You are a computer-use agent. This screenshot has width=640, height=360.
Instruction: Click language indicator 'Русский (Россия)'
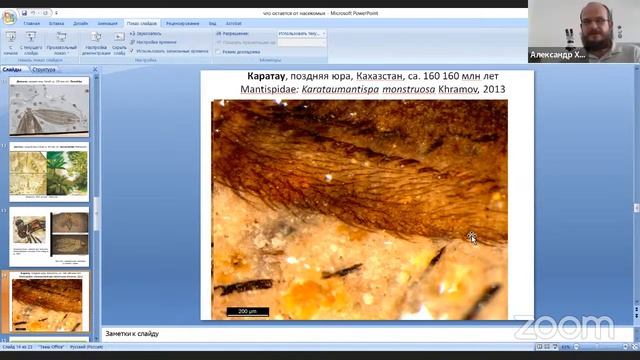tap(87, 347)
